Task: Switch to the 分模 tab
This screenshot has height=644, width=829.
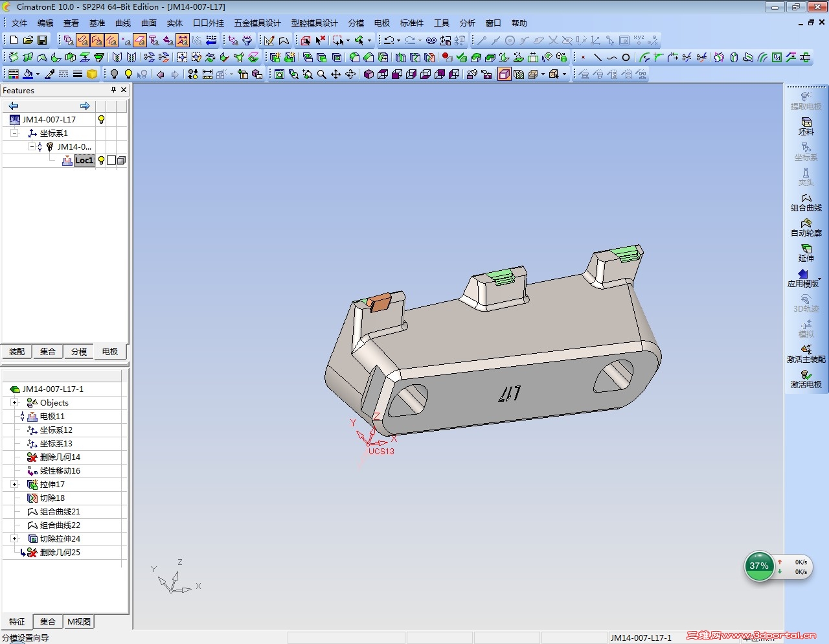Action: click(x=79, y=351)
